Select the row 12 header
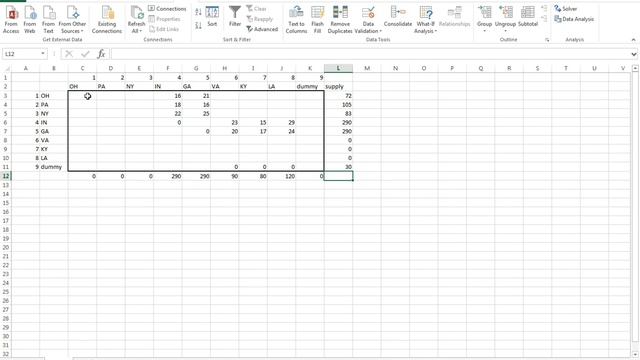Screen dimensions: 640x360 click(6, 176)
